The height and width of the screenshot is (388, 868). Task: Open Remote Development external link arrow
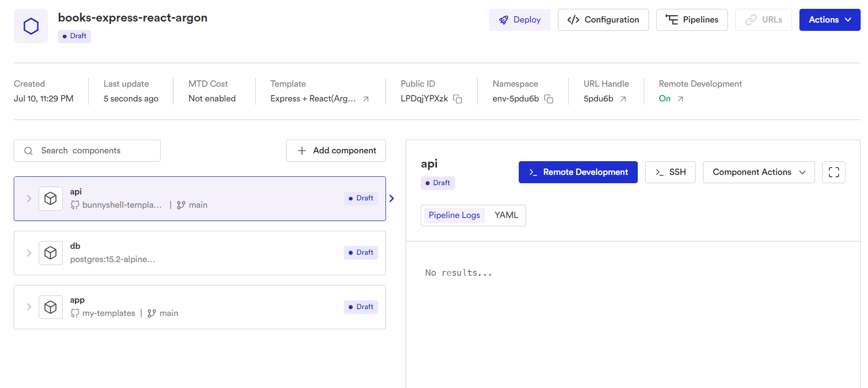[x=680, y=99]
